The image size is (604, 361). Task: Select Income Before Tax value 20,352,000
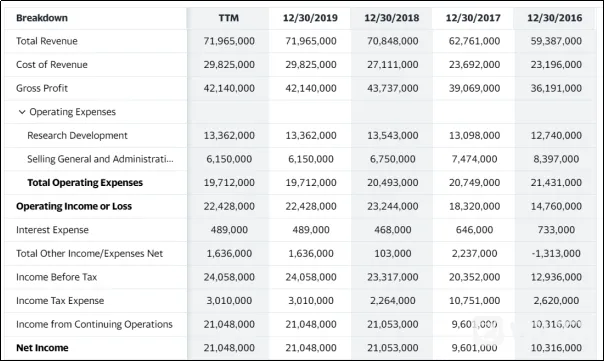tap(474, 277)
